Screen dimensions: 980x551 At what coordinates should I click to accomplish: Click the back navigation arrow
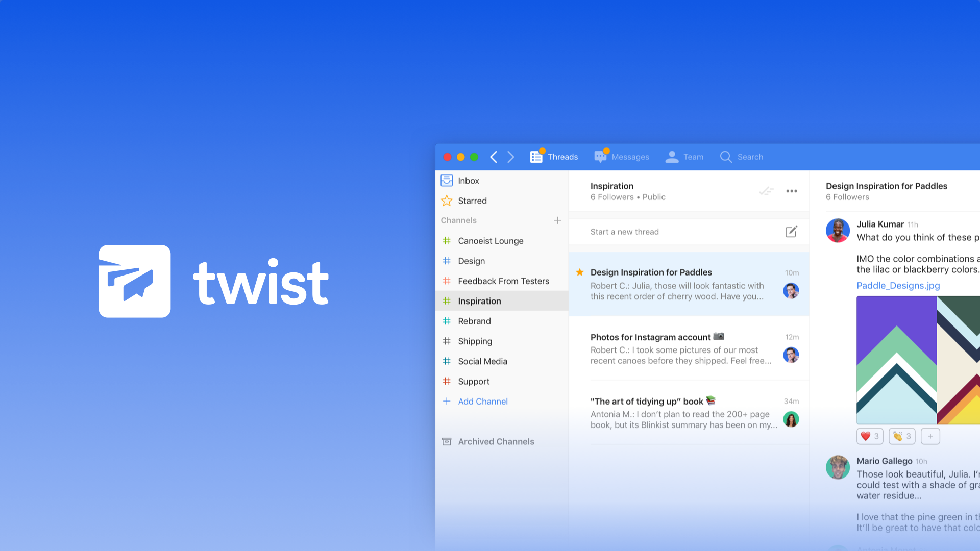pos(494,156)
